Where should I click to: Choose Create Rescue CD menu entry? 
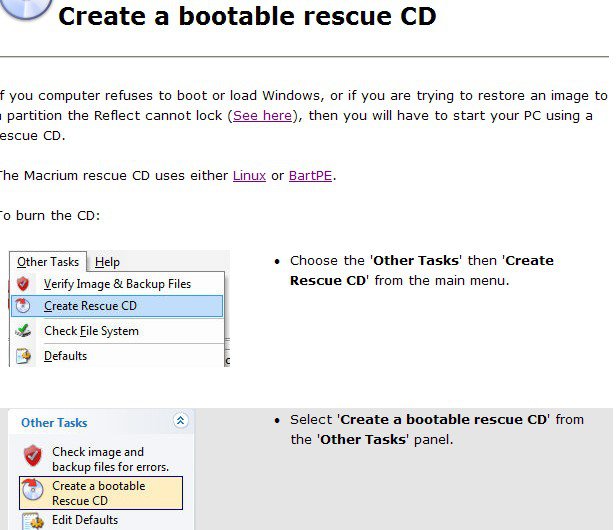pos(117,306)
